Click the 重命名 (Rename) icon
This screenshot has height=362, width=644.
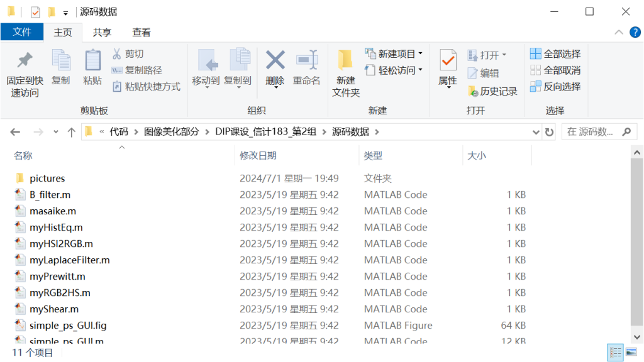pos(306,69)
